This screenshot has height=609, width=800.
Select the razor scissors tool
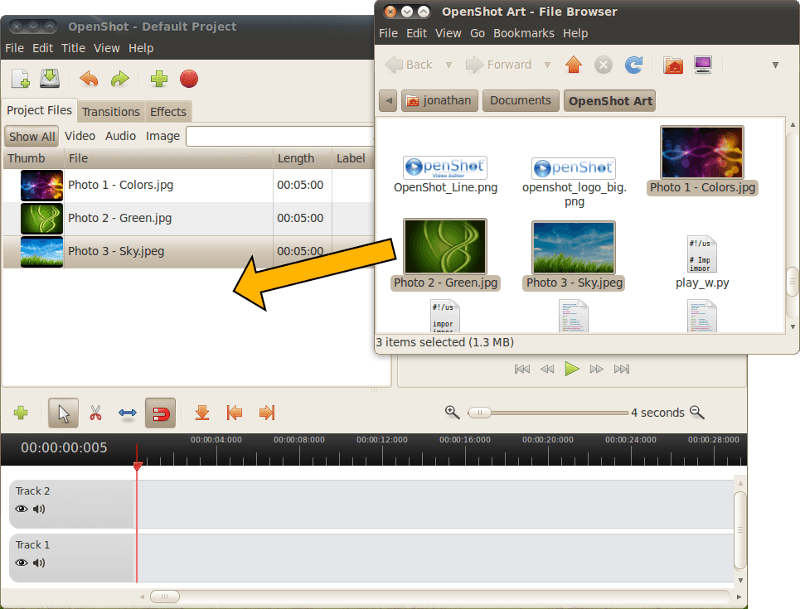coord(95,413)
